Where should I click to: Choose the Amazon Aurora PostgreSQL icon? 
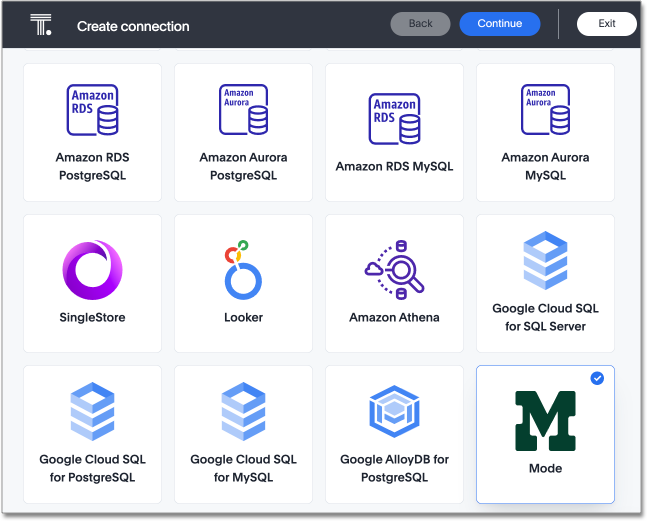tap(243, 110)
